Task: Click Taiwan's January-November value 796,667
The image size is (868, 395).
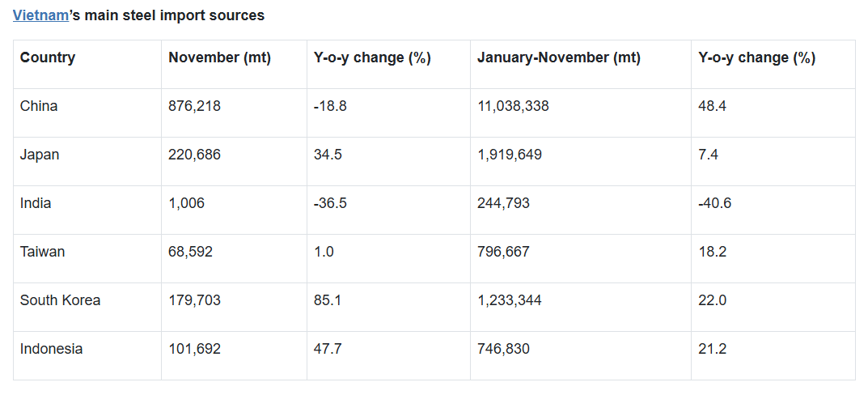Action: tap(503, 252)
